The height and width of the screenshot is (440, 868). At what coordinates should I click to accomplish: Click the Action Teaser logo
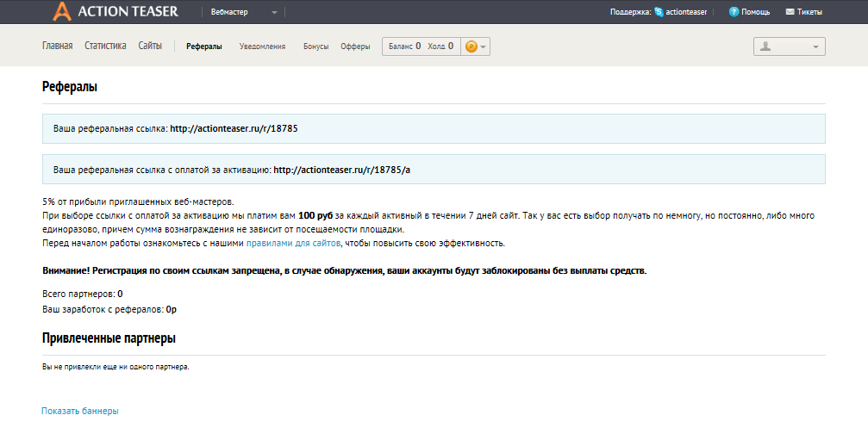click(x=115, y=12)
